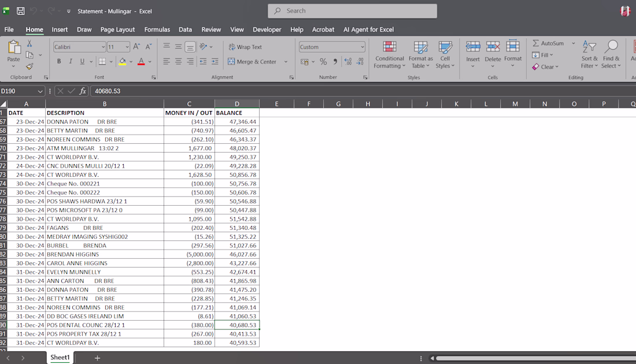Toggle Wrap Text for the cell
Screen dimensions: 636x364
tap(245, 47)
